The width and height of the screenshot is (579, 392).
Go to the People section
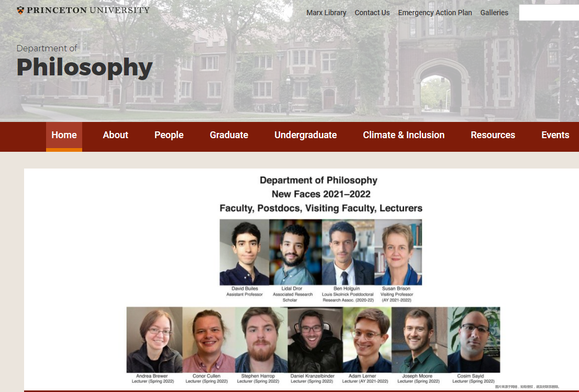pos(169,135)
